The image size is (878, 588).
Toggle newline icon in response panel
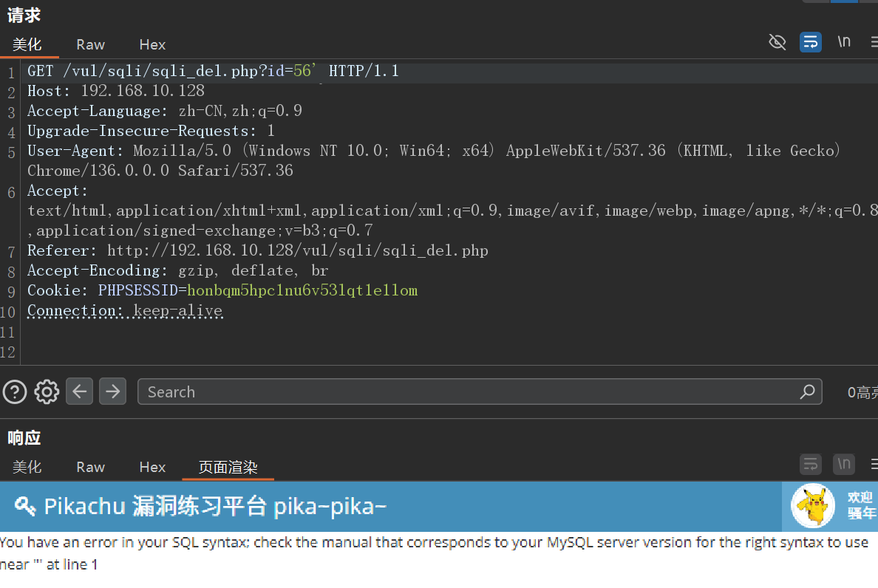pyautogui.click(x=844, y=465)
